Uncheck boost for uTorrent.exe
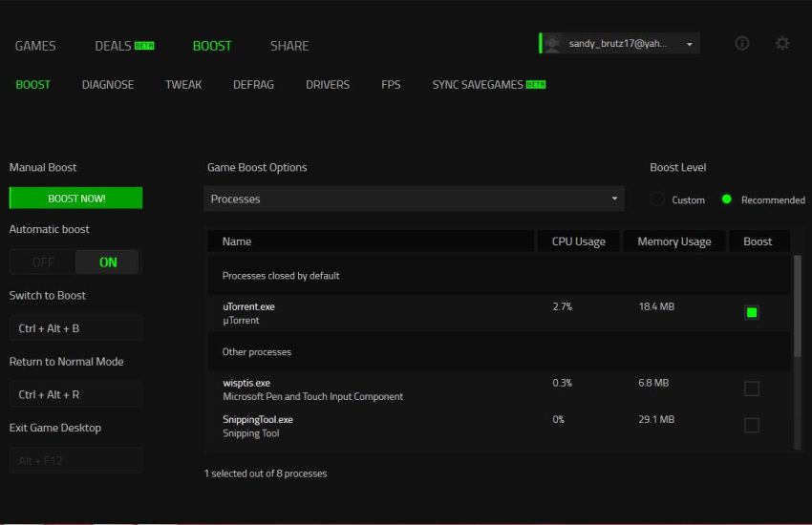The width and height of the screenshot is (812, 525). (752, 312)
